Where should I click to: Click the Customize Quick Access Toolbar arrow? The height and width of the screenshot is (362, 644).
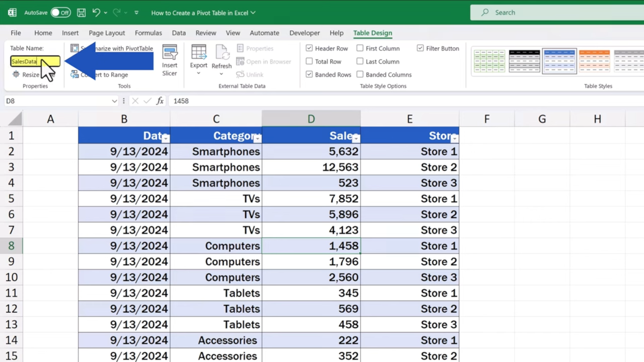tap(137, 13)
